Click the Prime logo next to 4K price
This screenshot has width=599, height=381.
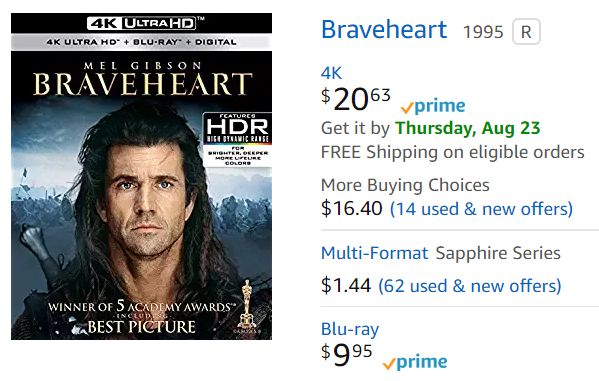[433, 106]
